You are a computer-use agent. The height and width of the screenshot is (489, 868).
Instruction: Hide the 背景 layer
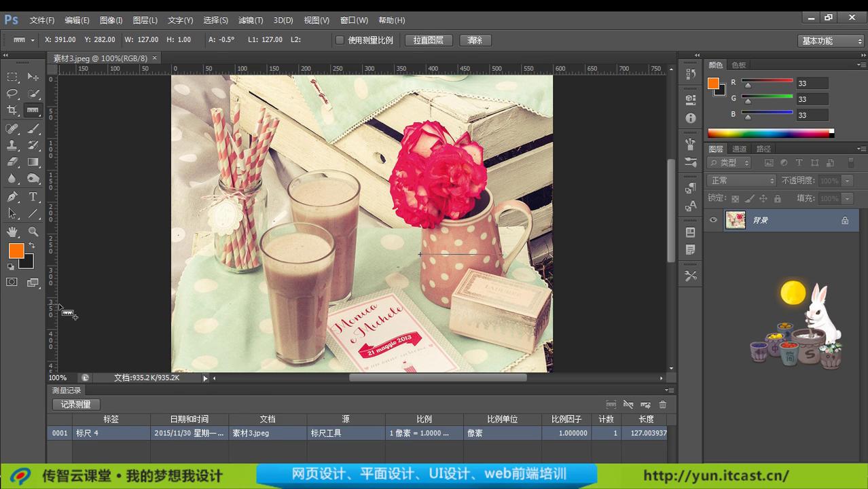click(713, 219)
